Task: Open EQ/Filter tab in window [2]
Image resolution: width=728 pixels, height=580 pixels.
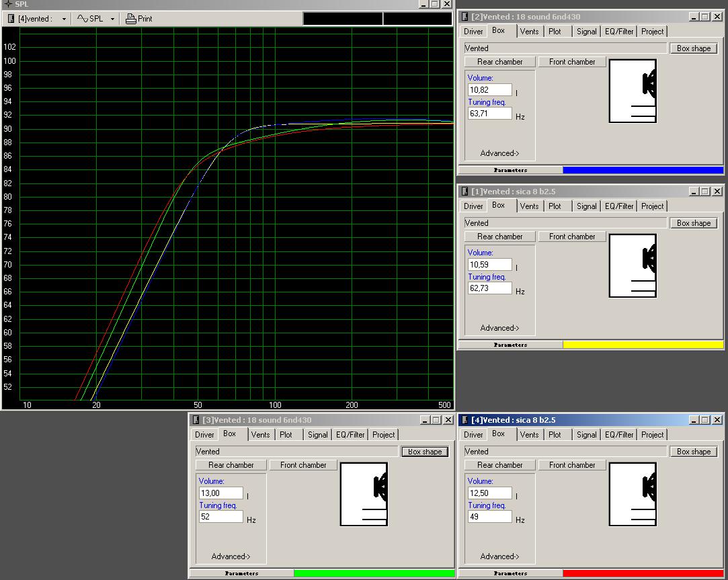Action: pos(619,32)
